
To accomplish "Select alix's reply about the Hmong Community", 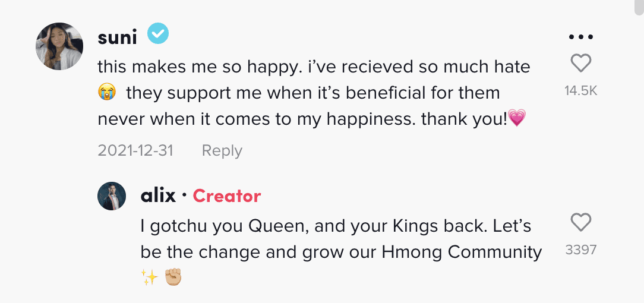I will tap(340, 239).
